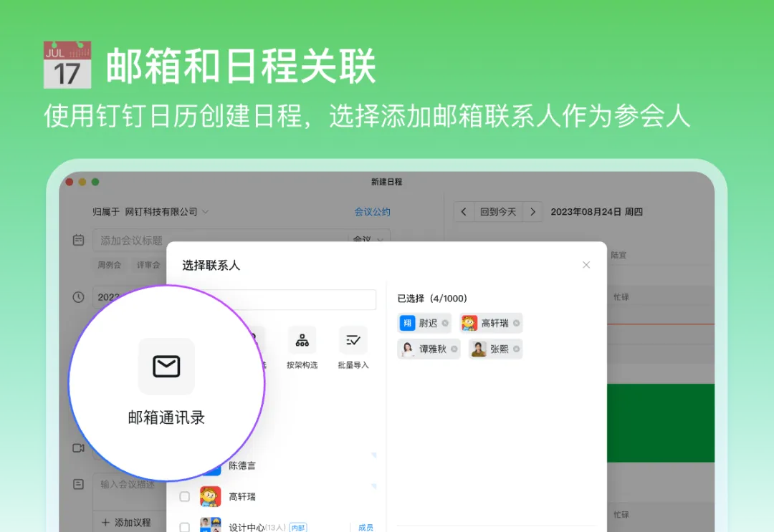This screenshot has height=532, width=774.
Task: Open the 会议公约 link
Action: click(x=372, y=211)
